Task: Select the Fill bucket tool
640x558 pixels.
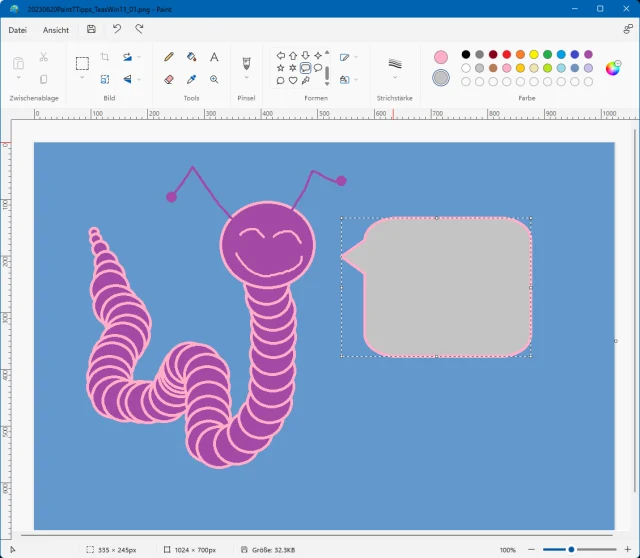Action: [x=191, y=58]
